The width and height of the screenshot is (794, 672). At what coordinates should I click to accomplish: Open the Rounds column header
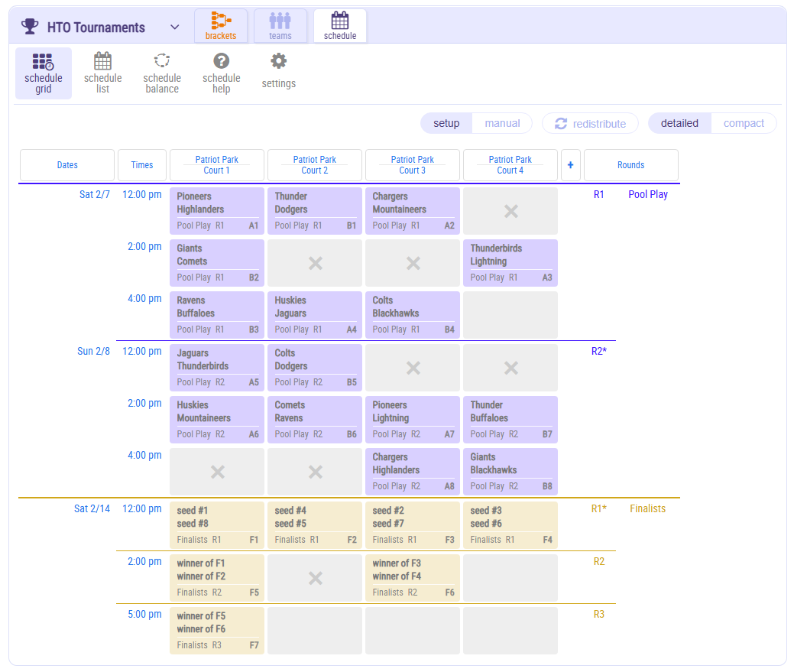630,165
